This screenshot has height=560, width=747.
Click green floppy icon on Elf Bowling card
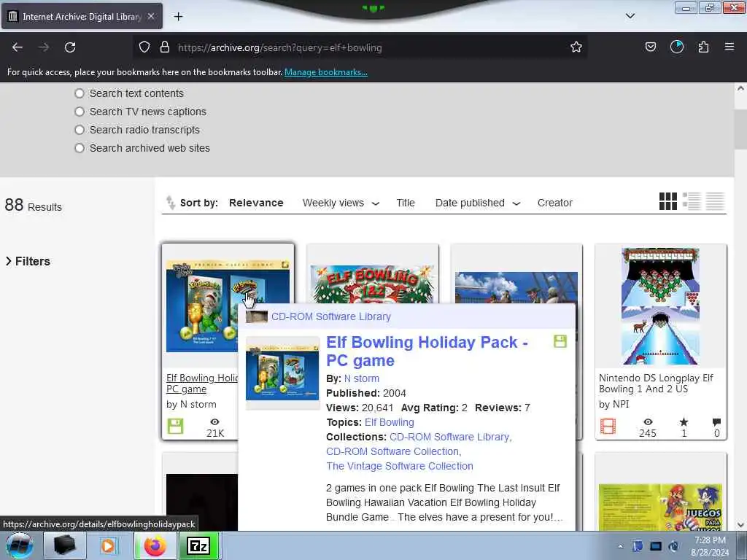click(x=175, y=426)
